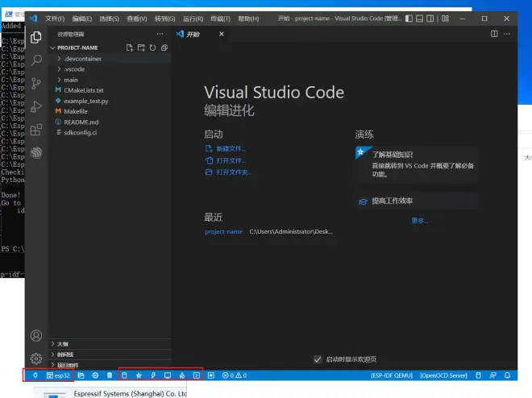The height and width of the screenshot is (398, 532).
Task: Click the 新建文件 link
Action: tap(231, 149)
